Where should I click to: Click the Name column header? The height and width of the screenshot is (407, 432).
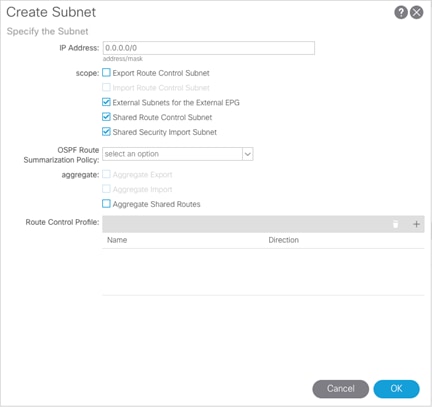point(117,240)
